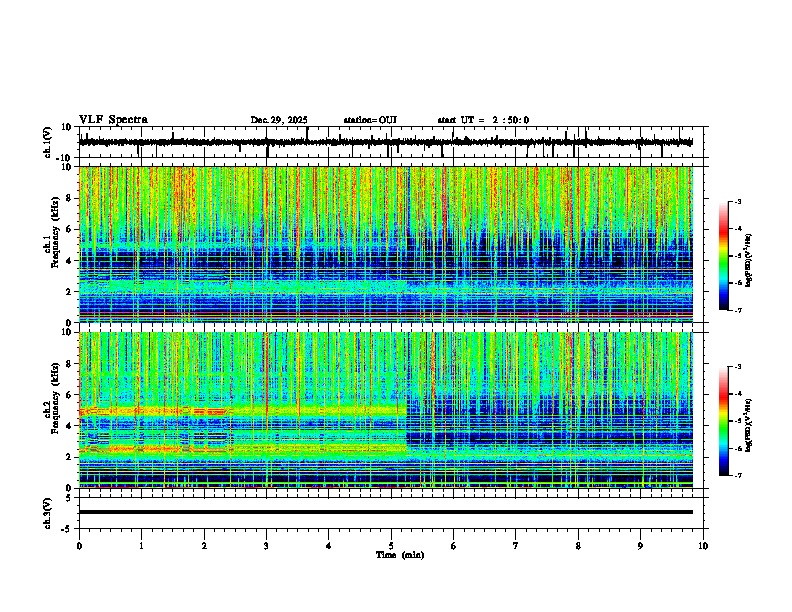Click the 2 kHz tick on ch.2 frequency axis
This screenshot has height=612, width=792.
(69, 457)
